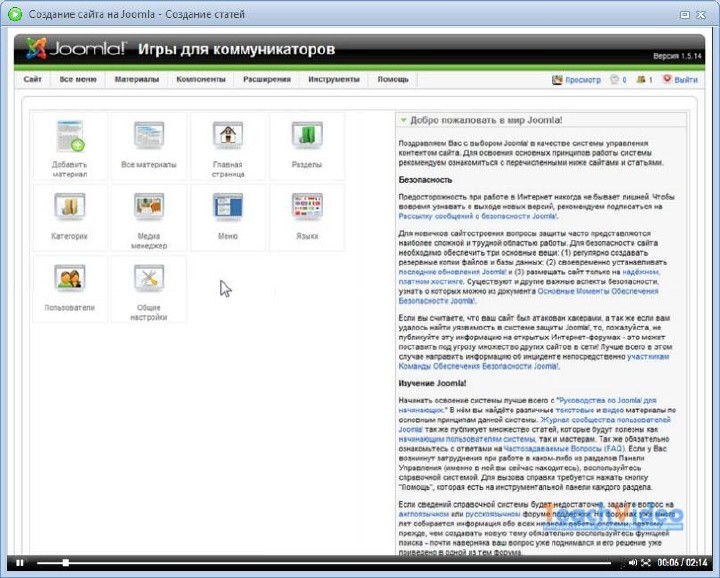
Task: Open the Общие настройки icon
Action: (149, 290)
